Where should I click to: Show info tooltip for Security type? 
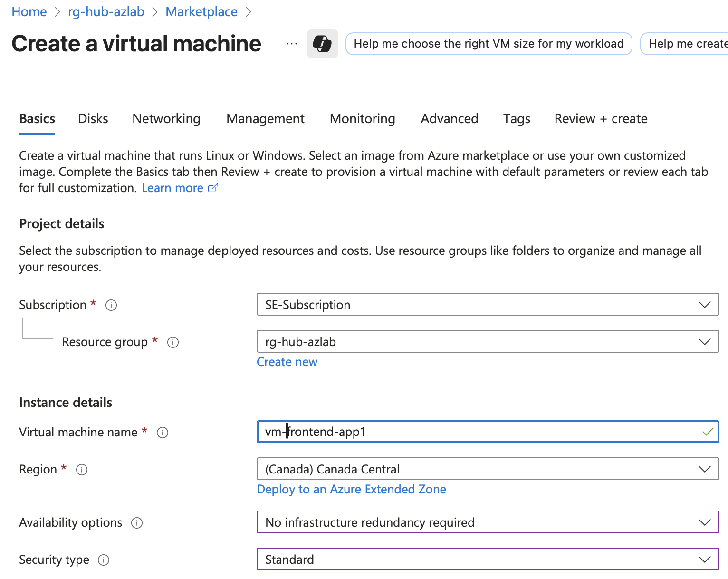coord(104,560)
